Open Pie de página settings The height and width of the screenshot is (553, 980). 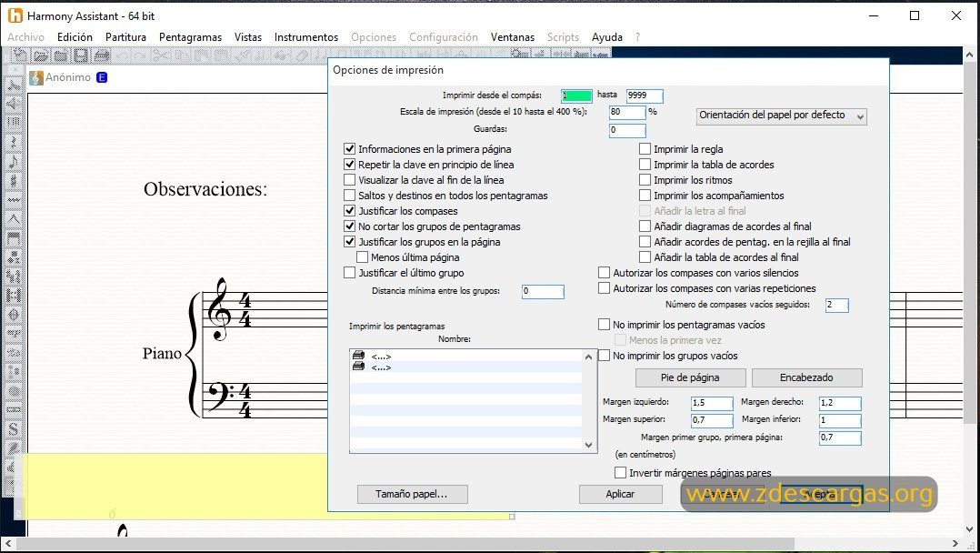[691, 377]
